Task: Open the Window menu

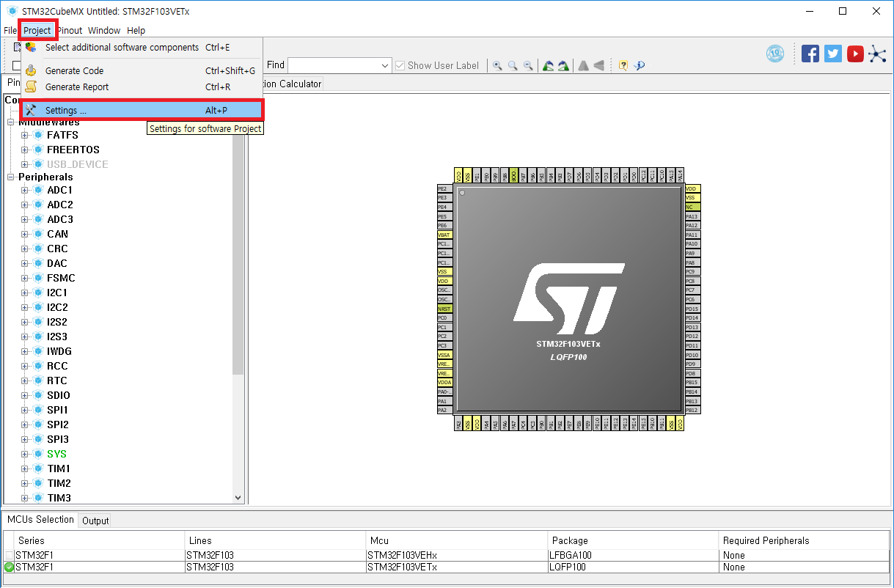Action: point(104,30)
